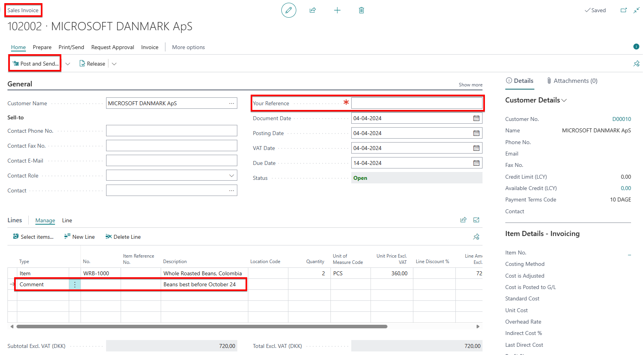Switch to Details tab
This screenshot has width=644, height=355.
[x=519, y=81]
